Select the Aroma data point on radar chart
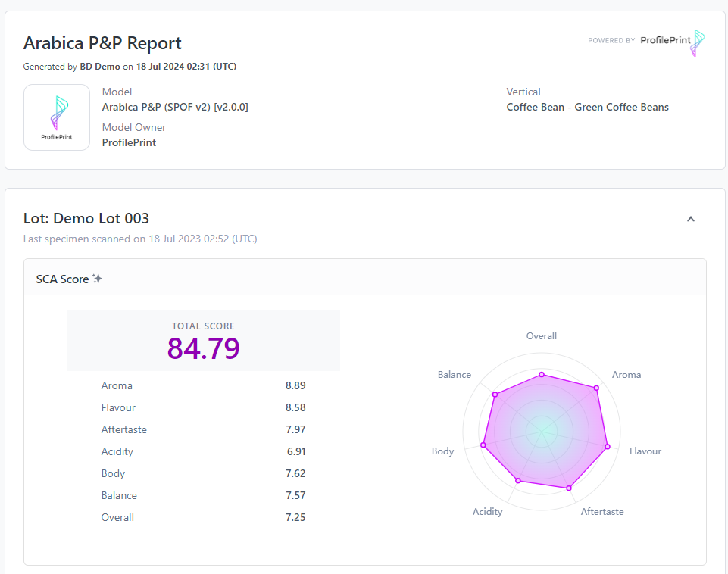This screenshot has width=728, height=574. [596, 388]
